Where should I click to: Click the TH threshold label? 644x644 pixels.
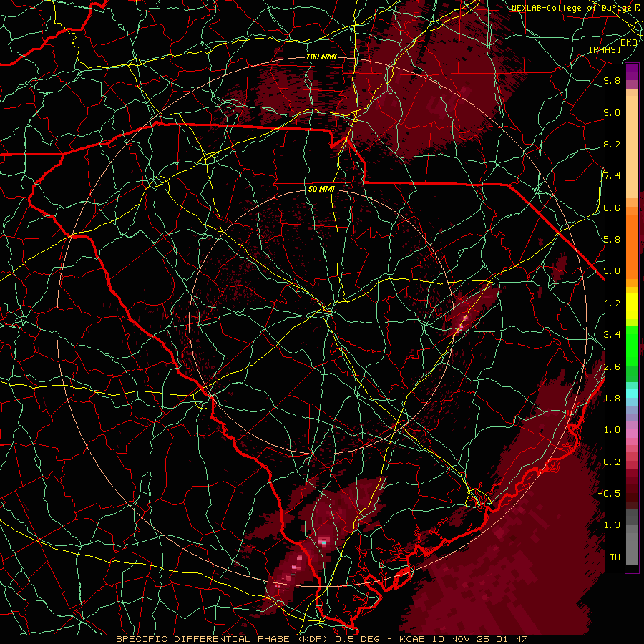pos(615,557)
